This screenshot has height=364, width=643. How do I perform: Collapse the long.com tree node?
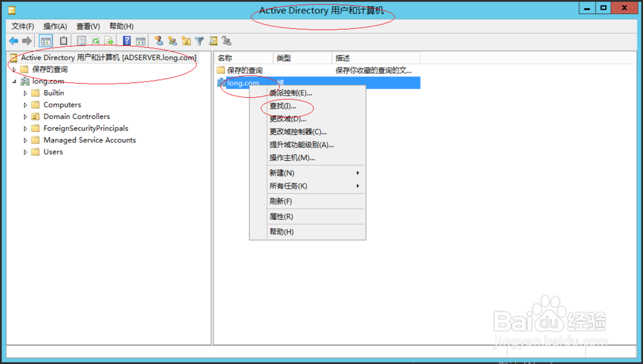tap(14, 81)
